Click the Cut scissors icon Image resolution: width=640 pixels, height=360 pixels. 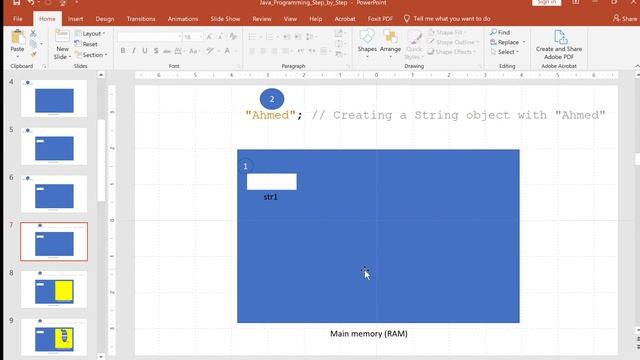click(x=33, y=33)
